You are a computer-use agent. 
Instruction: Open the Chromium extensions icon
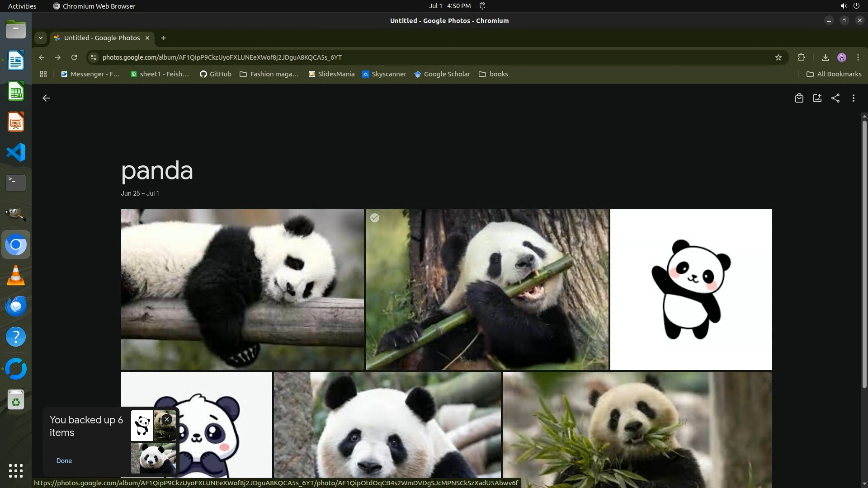point(801,57)
